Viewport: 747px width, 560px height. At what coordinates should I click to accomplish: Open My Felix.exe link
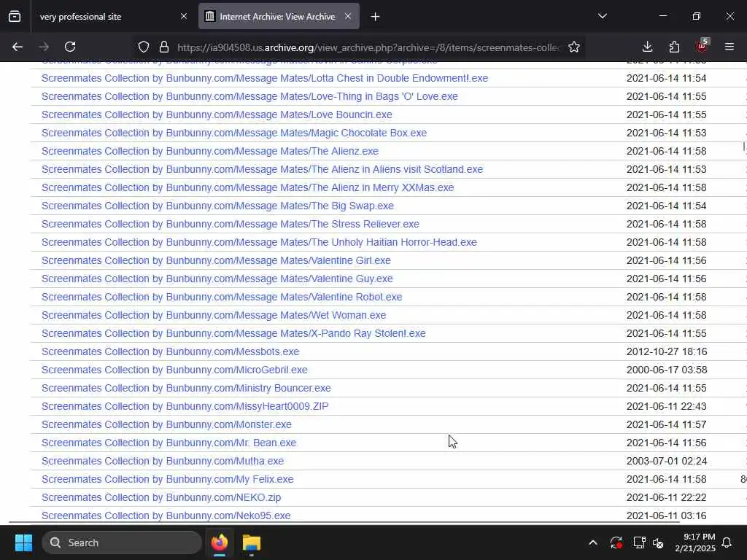(168, 479)
